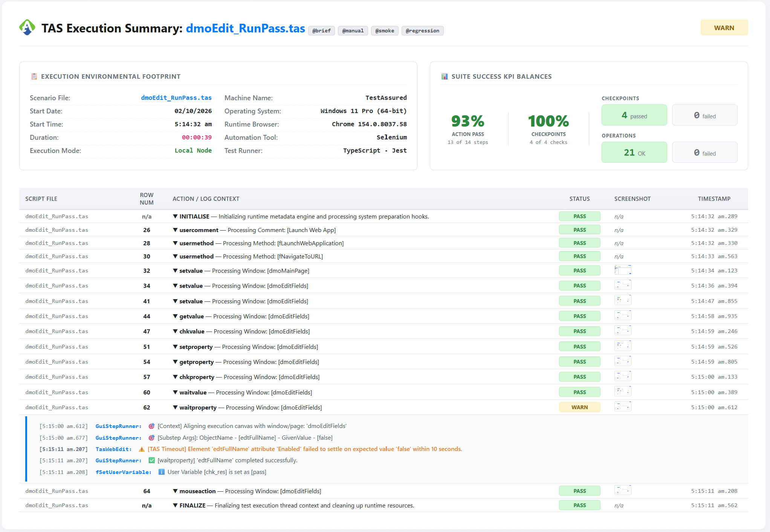Expand the chkvalue row 47 details
770x532 pixels.
[x=175, y=331]
